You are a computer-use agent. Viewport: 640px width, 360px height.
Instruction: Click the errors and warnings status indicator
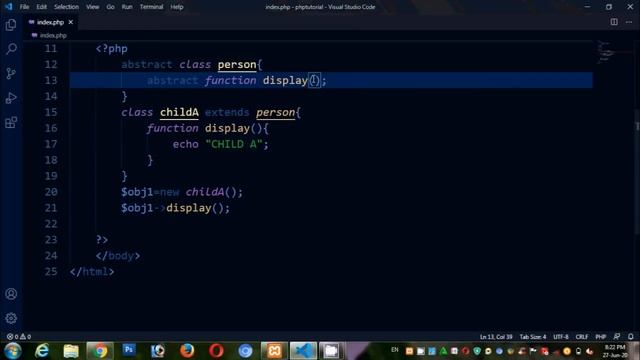pyautogui.click(x=19, y=337)
